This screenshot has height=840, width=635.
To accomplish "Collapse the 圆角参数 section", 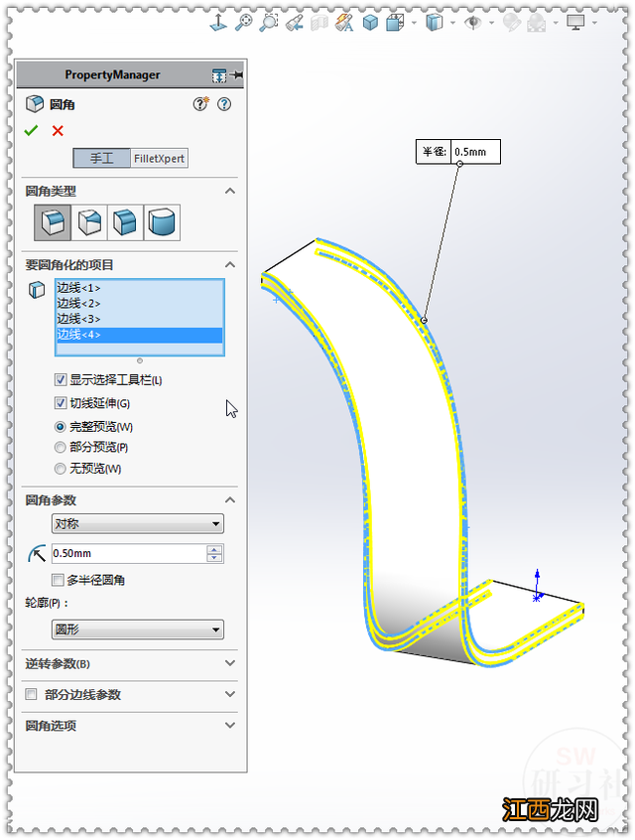I will 230,499.
